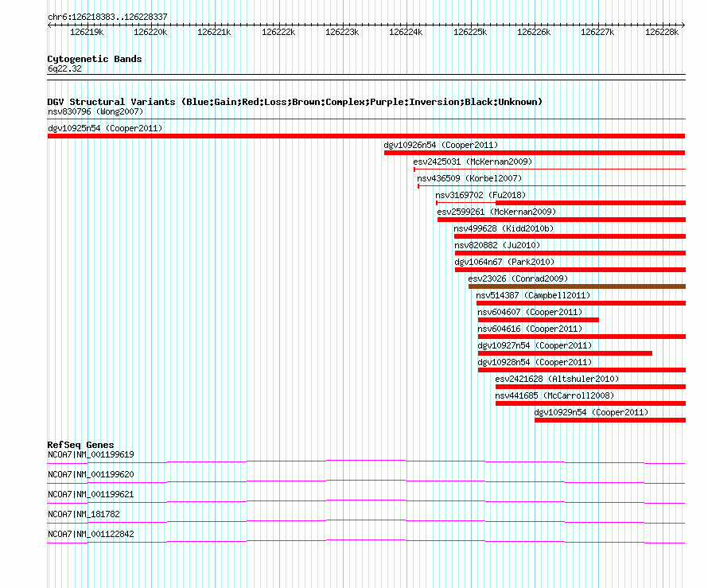
Task: Click the dgv10926n54 (Cooper2011) label
Action: click(x=441, y=145)
